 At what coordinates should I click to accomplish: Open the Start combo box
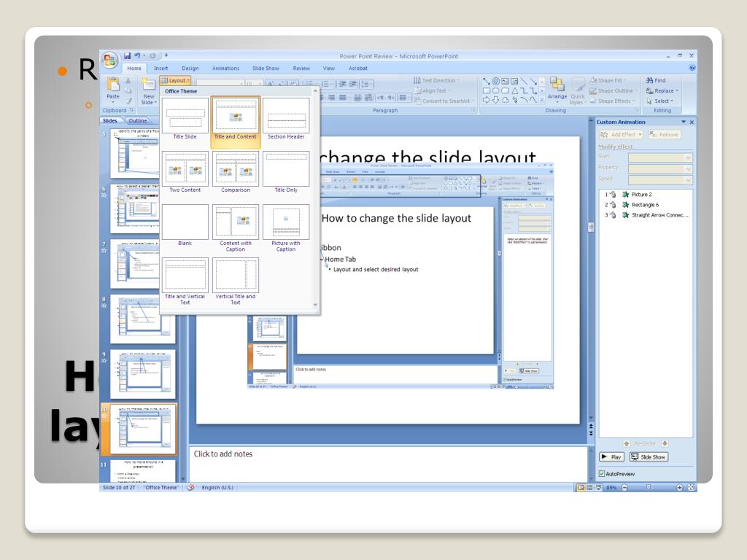coord(659,157)
